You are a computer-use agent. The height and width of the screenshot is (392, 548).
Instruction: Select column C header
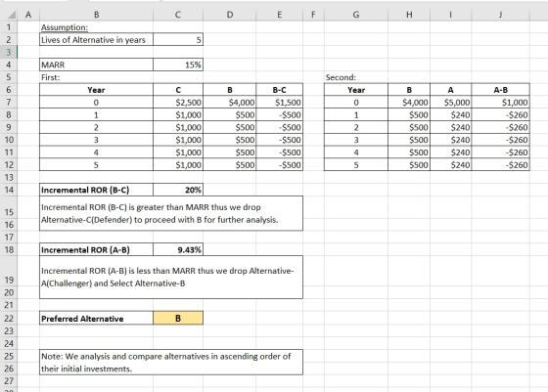pyautogui.click(x=178, y=15)
